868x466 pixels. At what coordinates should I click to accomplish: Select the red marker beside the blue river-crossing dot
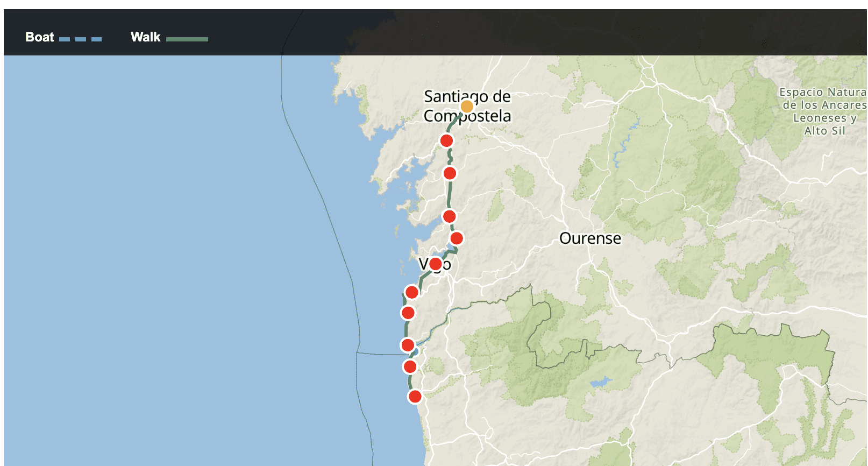click(408, 345)
